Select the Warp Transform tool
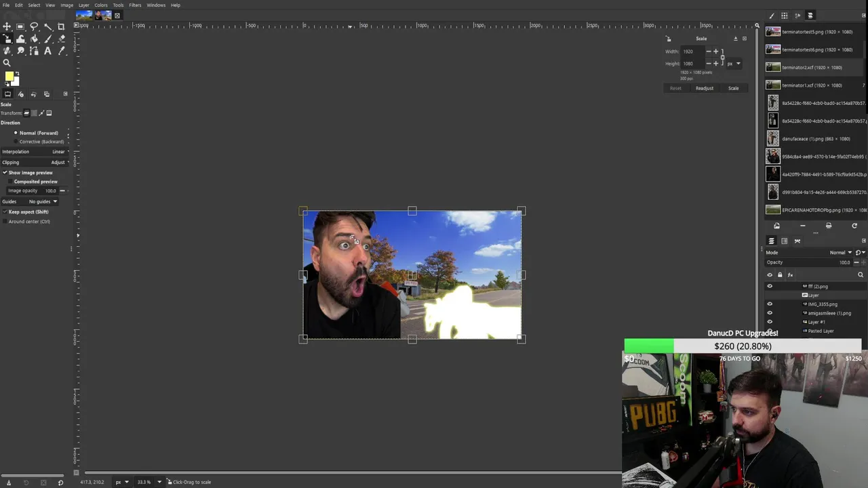The height and width of the screenshot is (488, 868). click(x=20, y=39)
